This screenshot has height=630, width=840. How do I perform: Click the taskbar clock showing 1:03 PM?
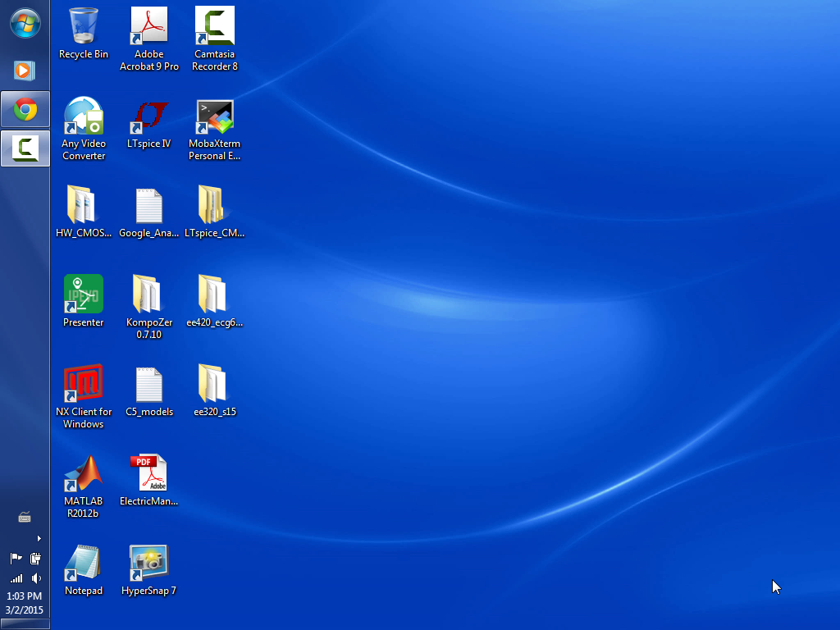point(25,596)
